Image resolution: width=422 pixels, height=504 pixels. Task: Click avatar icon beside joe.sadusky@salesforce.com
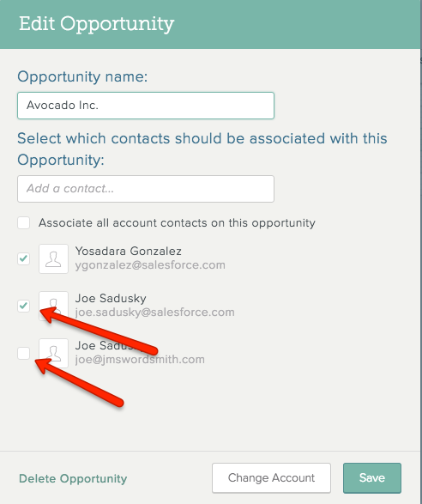[x=54, y=306]
